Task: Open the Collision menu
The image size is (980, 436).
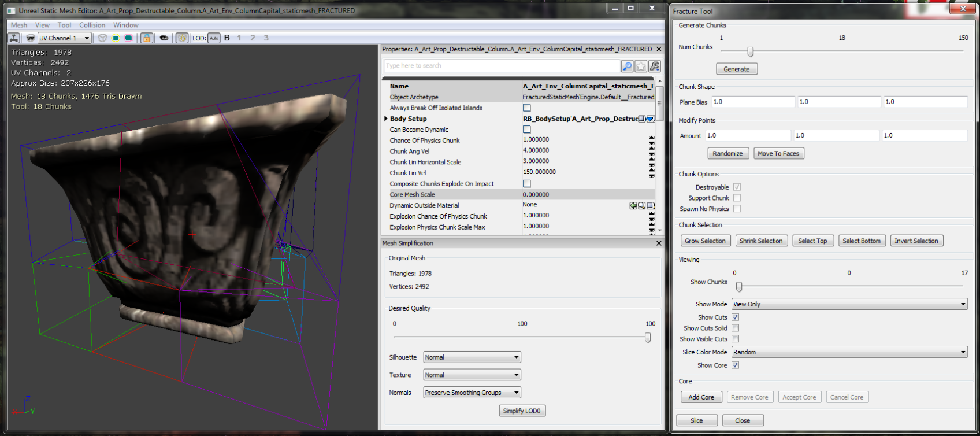Action: 92,25
